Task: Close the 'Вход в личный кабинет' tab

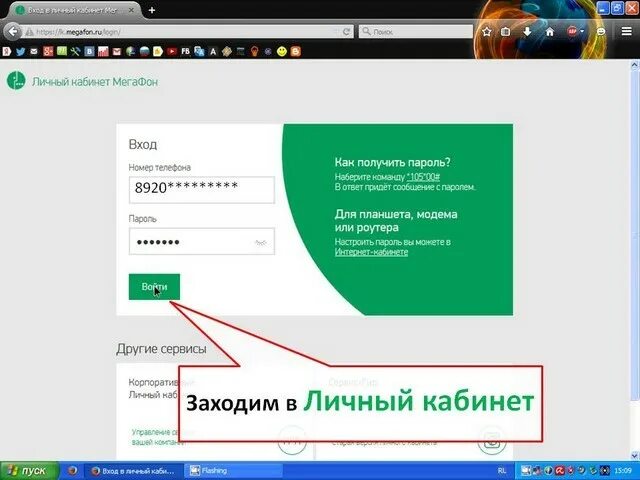Action: 131,10
